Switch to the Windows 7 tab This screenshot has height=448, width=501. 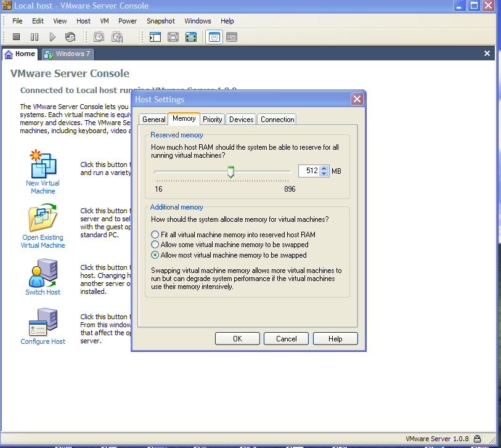[x=68, y=54]
